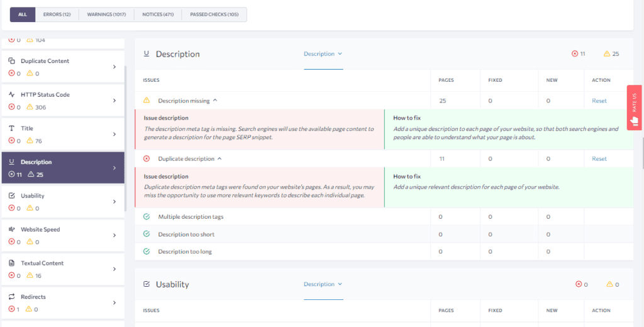
Task: Expand Duplicate Content category chevron
Action: (114, 67)
